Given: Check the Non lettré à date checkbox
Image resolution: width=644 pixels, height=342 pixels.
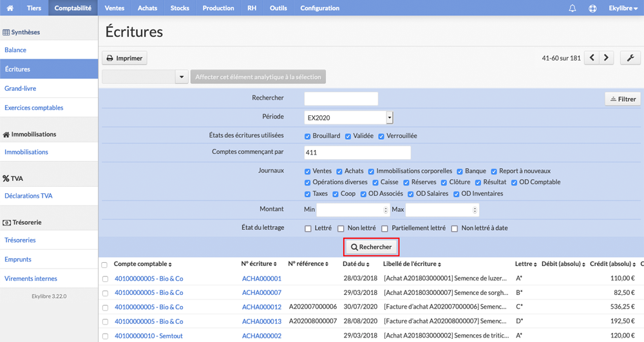Looking at the screenshot, I should tap(455, 229).
